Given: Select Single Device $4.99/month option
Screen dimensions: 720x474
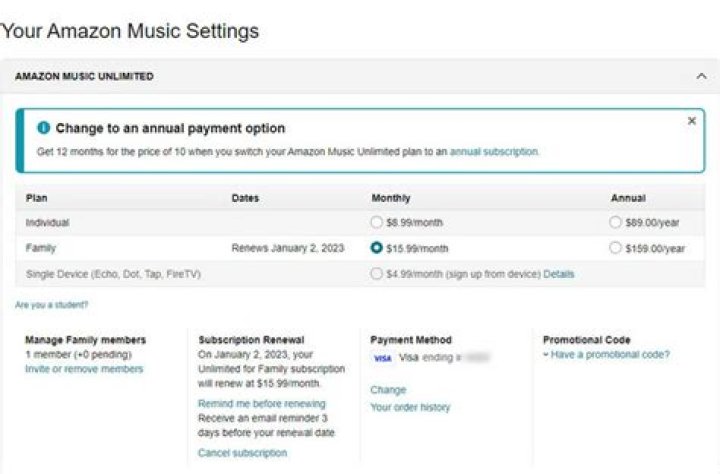Looking at the screenshot, I should (x=376, y=274).
